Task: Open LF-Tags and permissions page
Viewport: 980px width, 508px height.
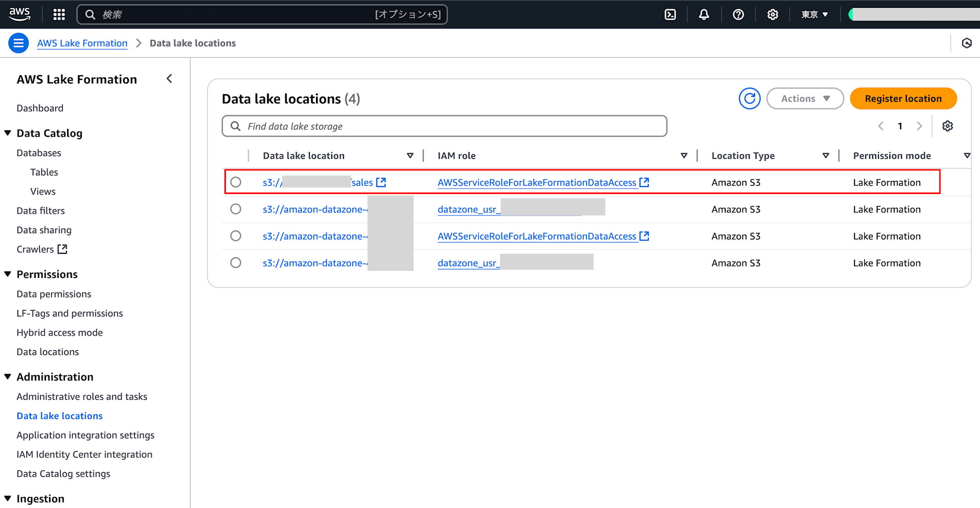Action: click(70, 313)
